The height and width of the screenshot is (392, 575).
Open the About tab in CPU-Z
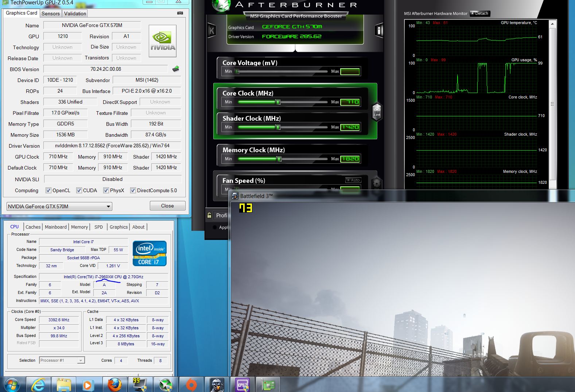coord(139,227)
